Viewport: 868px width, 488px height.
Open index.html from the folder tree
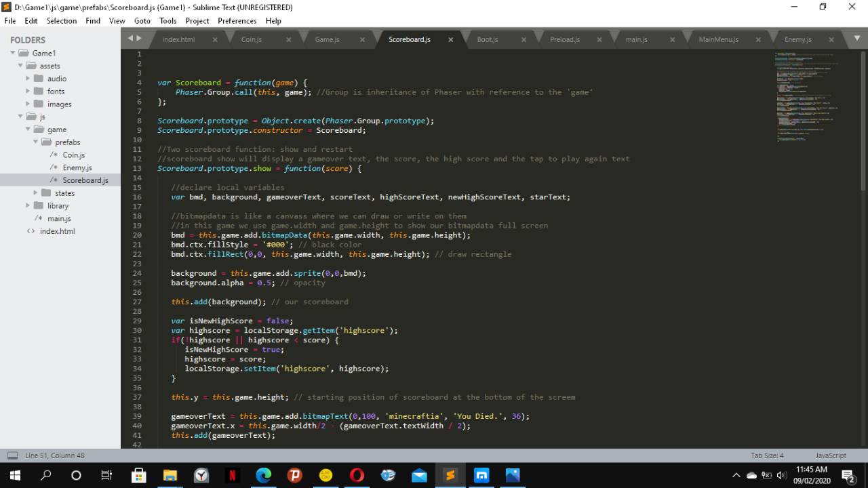(57, 231)
